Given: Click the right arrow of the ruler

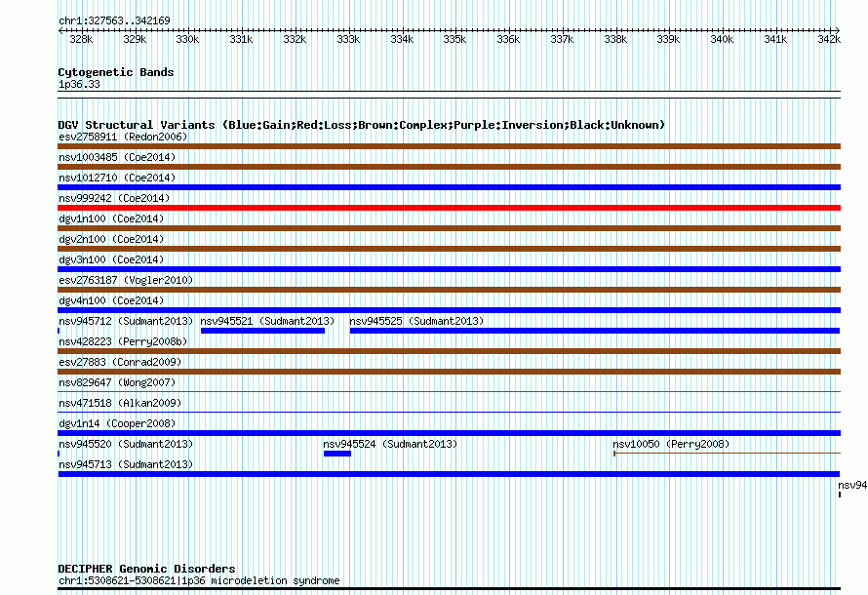Looking at the screenshot, I should click(838, 31).
